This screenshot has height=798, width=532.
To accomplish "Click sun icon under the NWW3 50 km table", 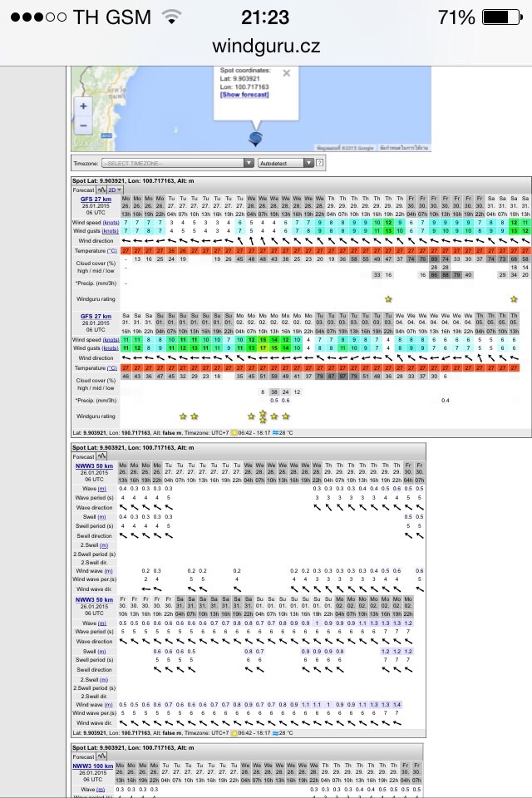I will (234, 733).
